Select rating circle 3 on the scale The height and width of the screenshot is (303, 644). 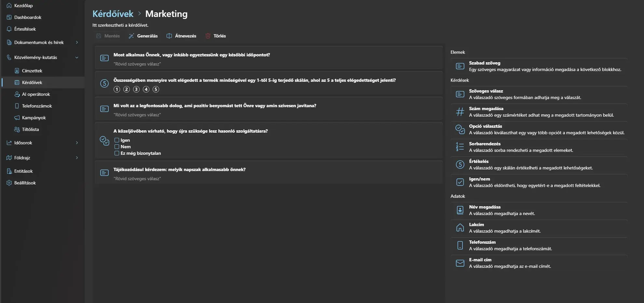[136, 89]
